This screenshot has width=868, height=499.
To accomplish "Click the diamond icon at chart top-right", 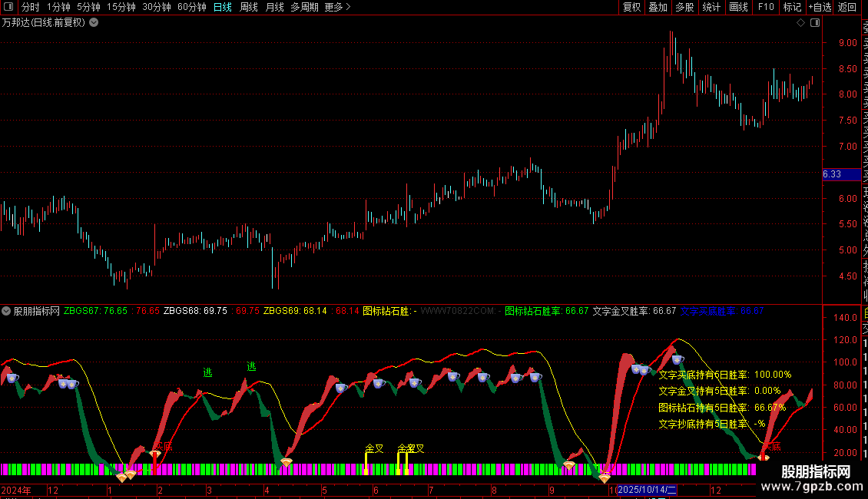I will (x=800, y=23).
